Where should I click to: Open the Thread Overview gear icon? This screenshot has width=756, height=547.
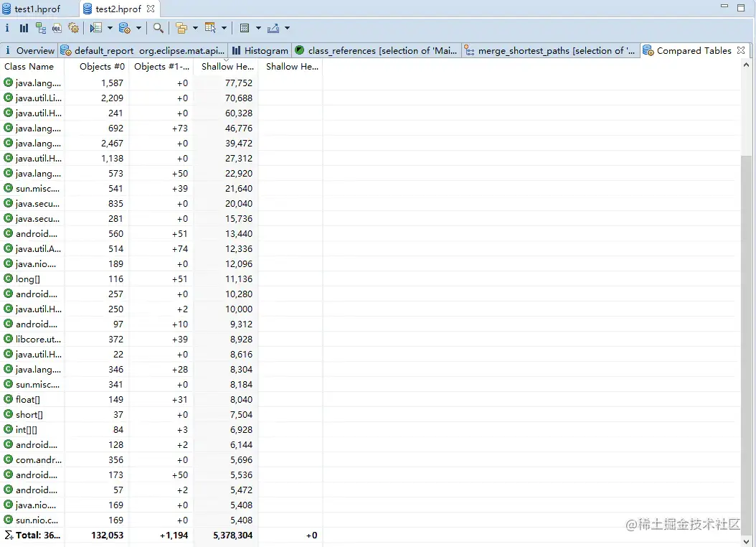coord(74,28)
